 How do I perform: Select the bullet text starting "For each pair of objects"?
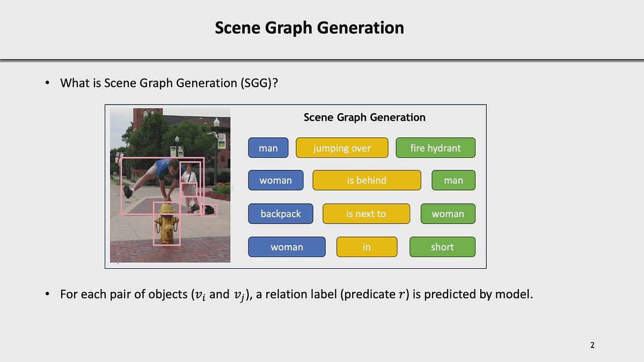tap(297, 294)
